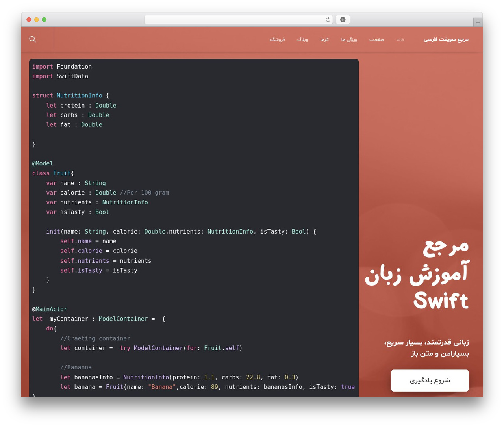Click the green fullscreen window button
The image size is (504, 427).
(x=44, y=20)
